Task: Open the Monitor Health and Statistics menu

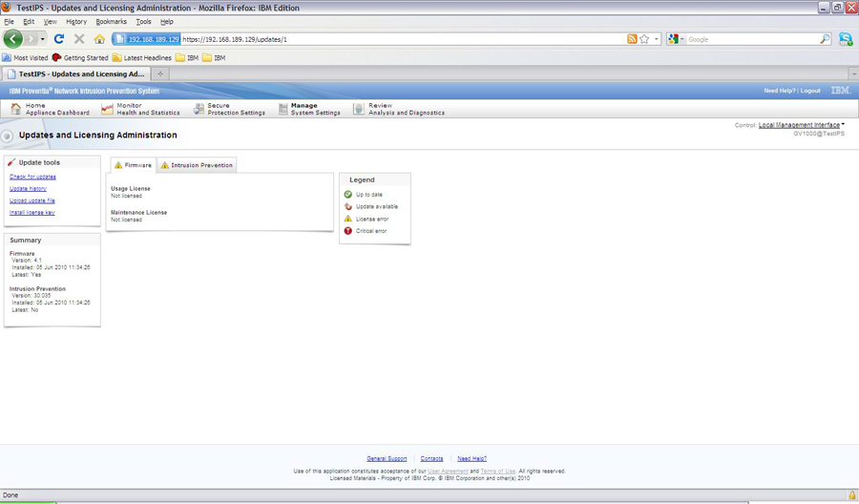Action: pyautogui.click(x=140, y=109)
